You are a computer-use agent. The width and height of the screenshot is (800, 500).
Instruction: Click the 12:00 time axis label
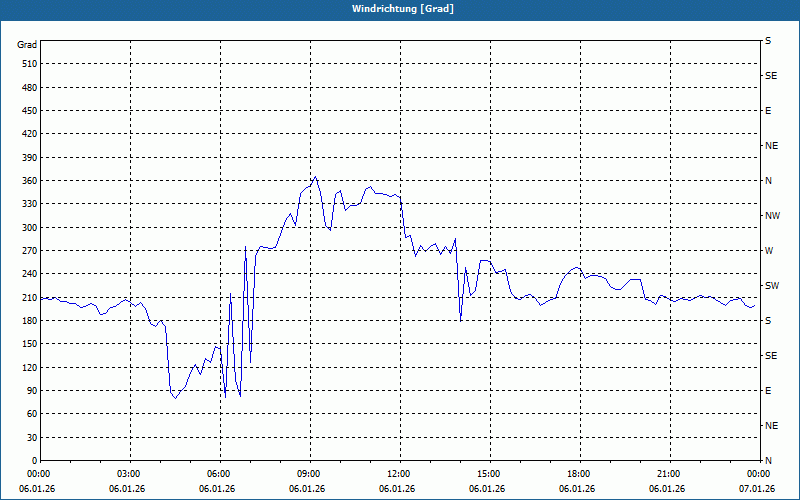[400, 474]
